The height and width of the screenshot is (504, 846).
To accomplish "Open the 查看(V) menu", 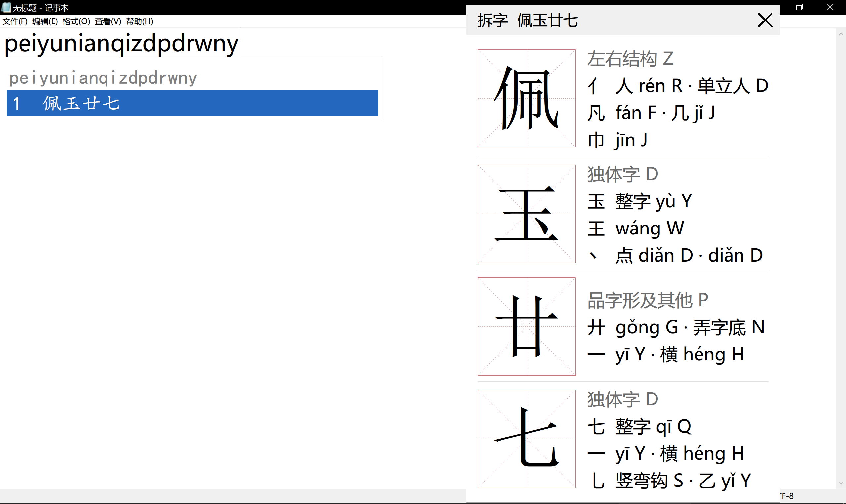I will pos(108,21).
